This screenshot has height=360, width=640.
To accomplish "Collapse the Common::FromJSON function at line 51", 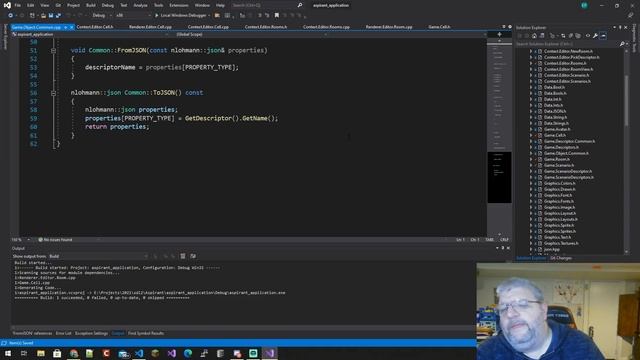I will coord(53,51).
